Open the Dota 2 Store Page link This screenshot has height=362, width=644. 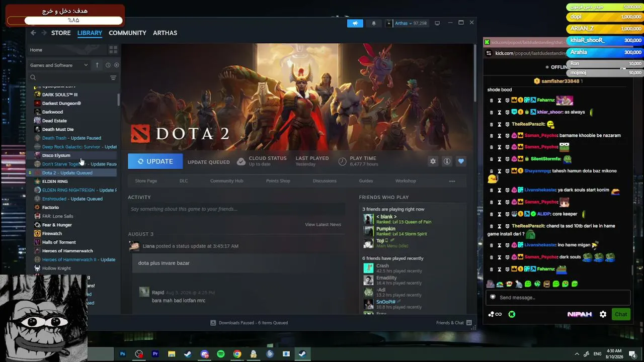[x=146, y=181]
